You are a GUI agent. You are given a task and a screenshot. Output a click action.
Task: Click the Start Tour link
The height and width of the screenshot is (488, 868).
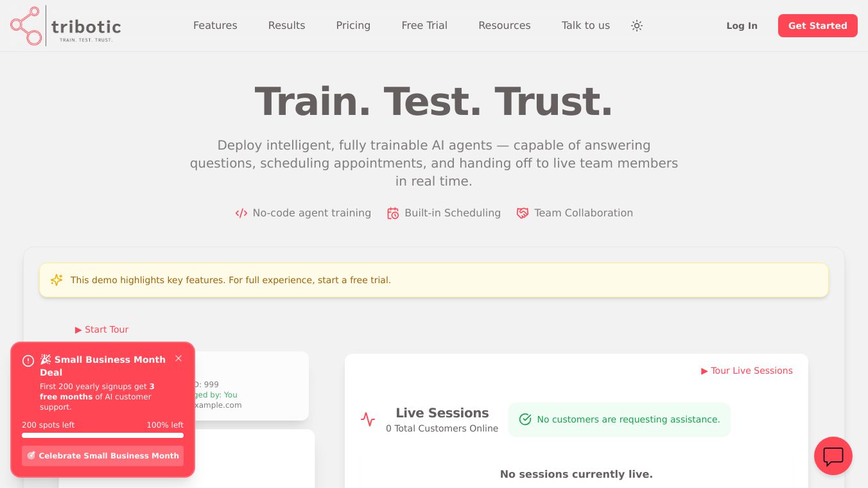[102, 329]
